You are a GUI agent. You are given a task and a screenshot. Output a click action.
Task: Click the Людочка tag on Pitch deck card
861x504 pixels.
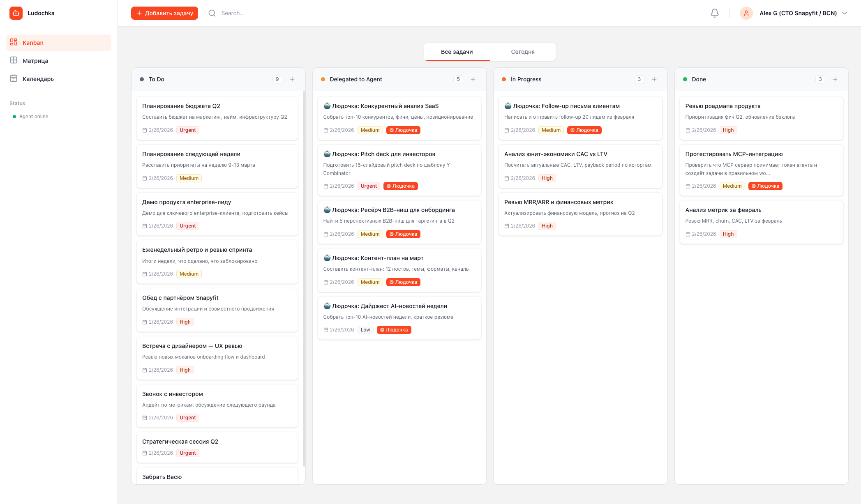(401, 186)
